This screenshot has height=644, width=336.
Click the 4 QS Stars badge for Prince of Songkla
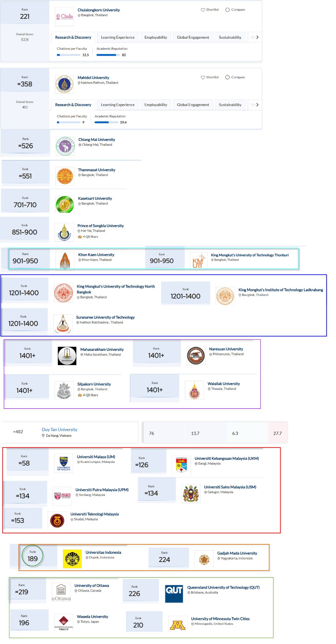pos(88,237)
